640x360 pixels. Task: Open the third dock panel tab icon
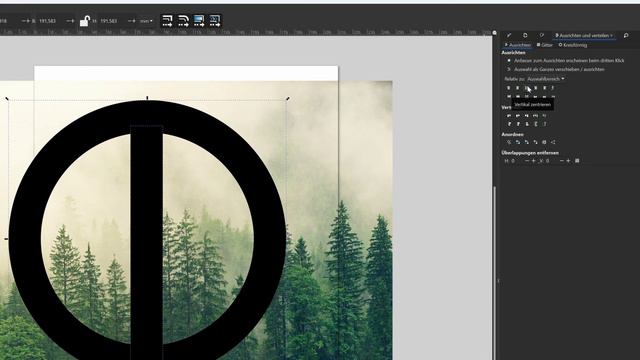542,36
